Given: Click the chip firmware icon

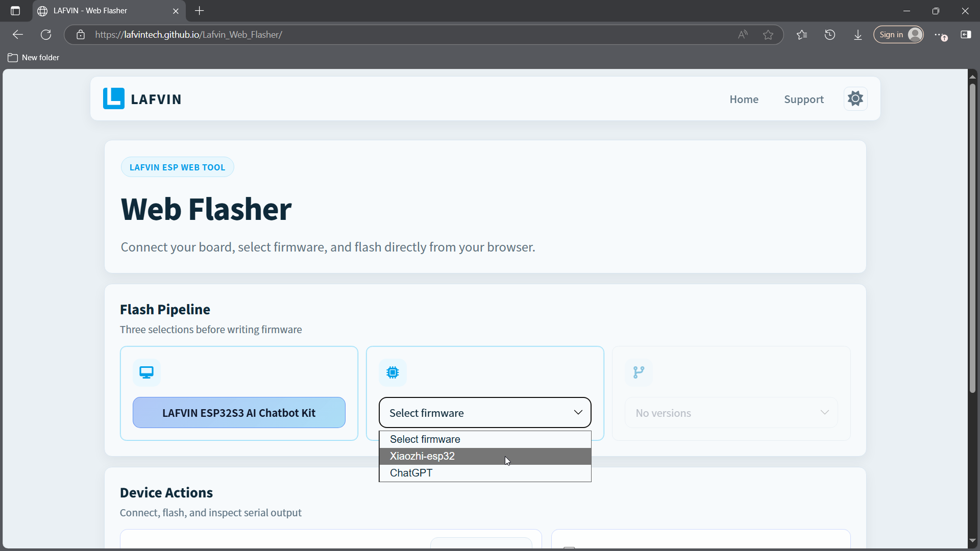Looking at the screenshot, I should [393, 372].
